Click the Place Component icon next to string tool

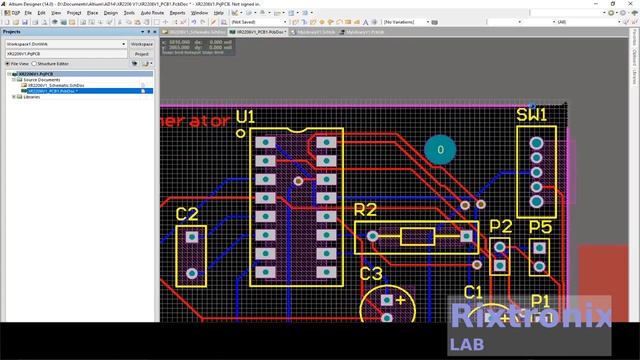point(374,22)
